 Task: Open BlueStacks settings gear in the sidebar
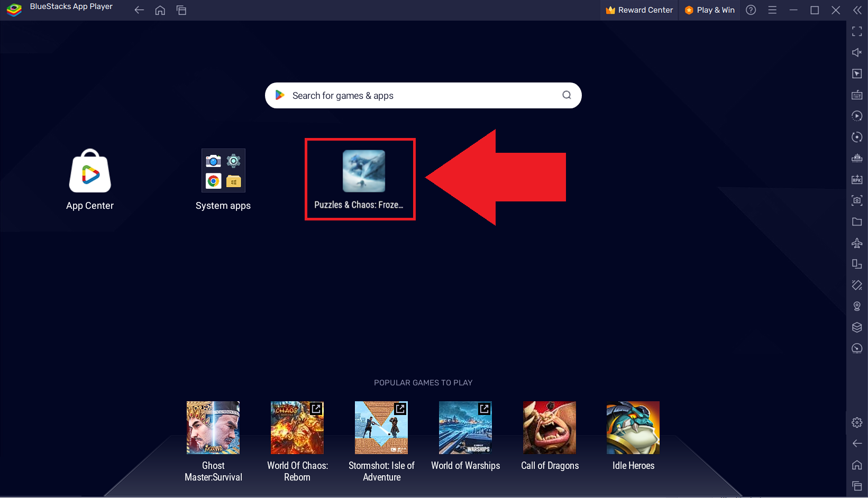(x=857, y=422)
